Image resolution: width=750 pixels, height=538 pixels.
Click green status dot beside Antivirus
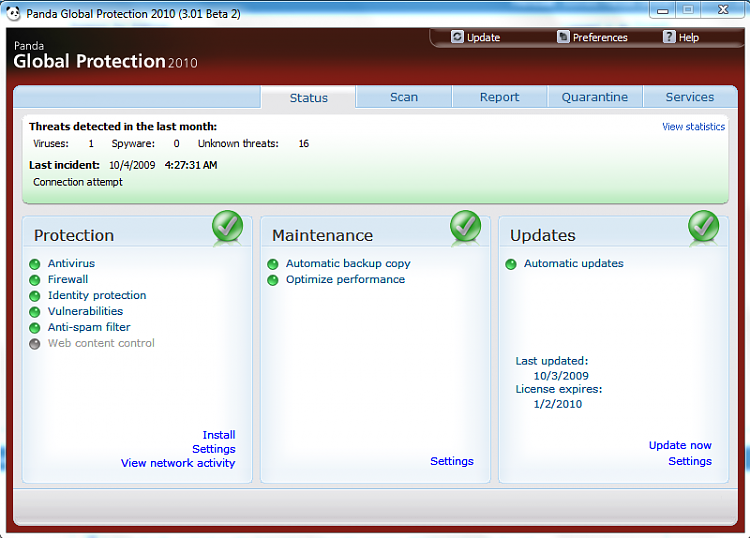point(34,264)
